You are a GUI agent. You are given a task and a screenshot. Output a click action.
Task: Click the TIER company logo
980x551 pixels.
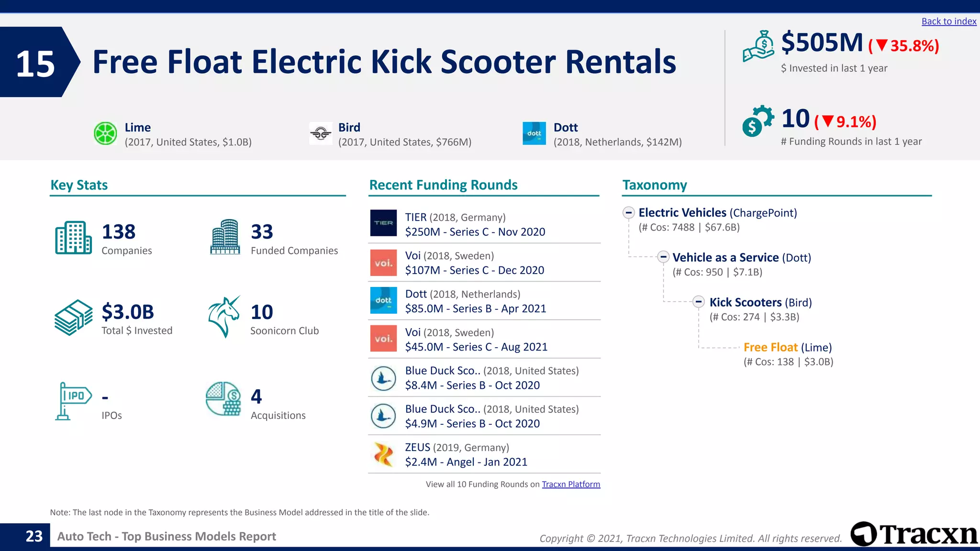point(383,223)
